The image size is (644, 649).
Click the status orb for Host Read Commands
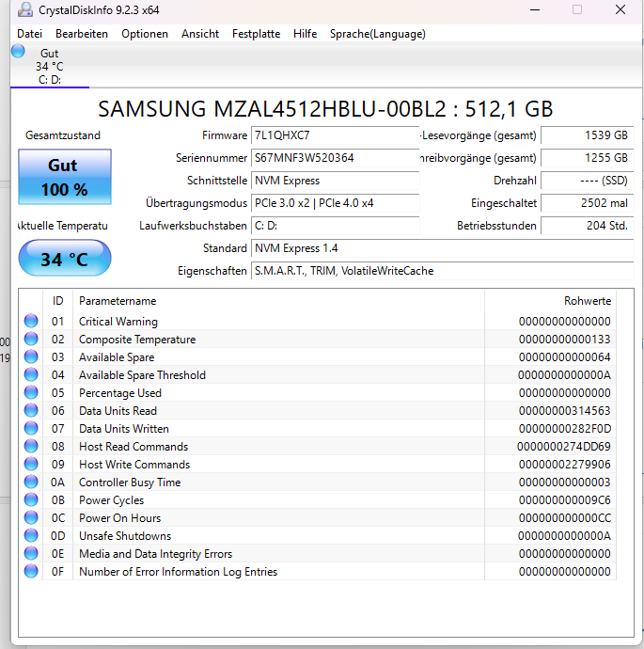click(31, 446)
